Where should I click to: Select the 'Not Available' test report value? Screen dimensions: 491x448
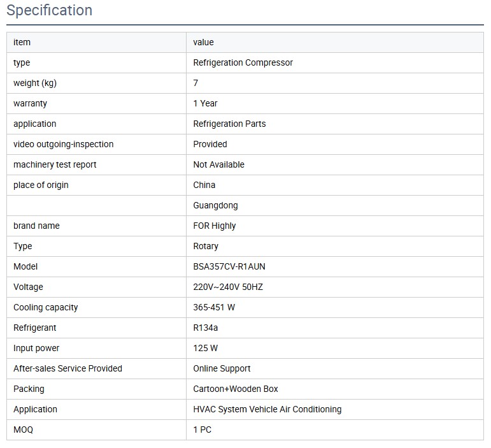pyautogui.click(x=218, y=164)
